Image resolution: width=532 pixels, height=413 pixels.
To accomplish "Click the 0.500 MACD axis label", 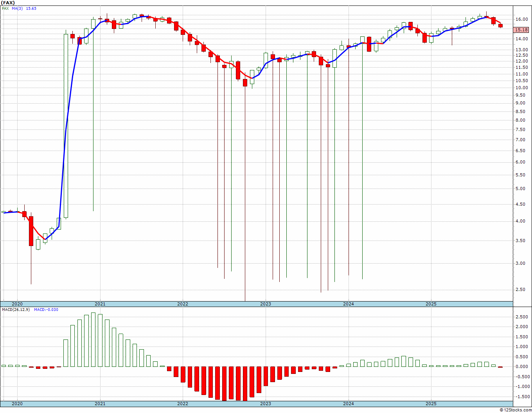I will click(x=522, y=357).
